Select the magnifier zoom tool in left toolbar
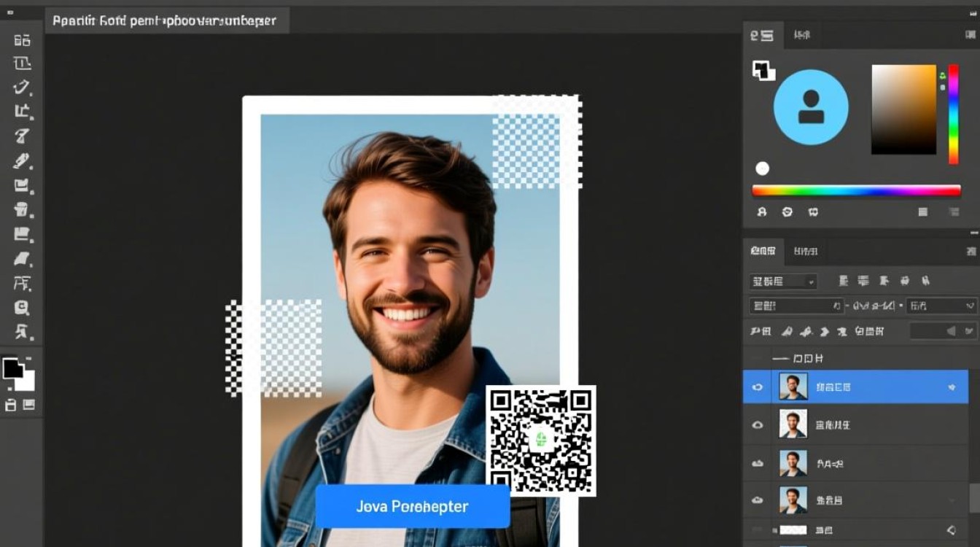Image resolution: width=980 pixels, height=547 pixels. tap(22, 308)
